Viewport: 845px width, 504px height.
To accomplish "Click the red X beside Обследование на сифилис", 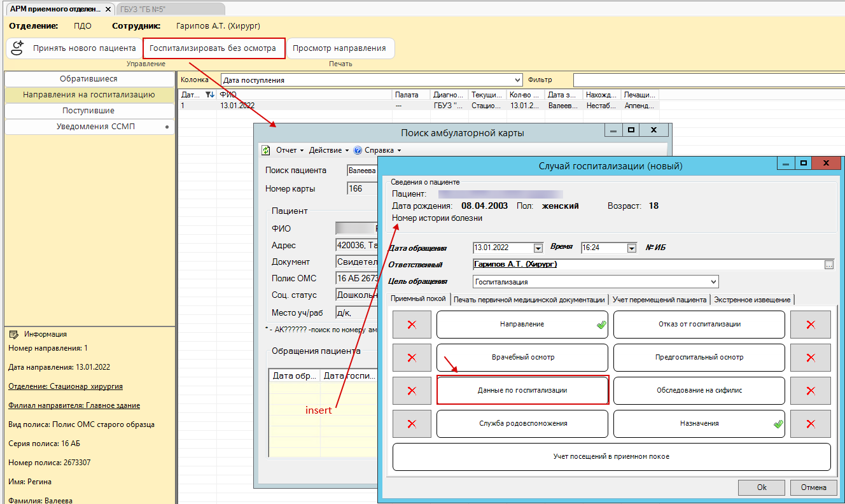I will [x=811, y=391].
